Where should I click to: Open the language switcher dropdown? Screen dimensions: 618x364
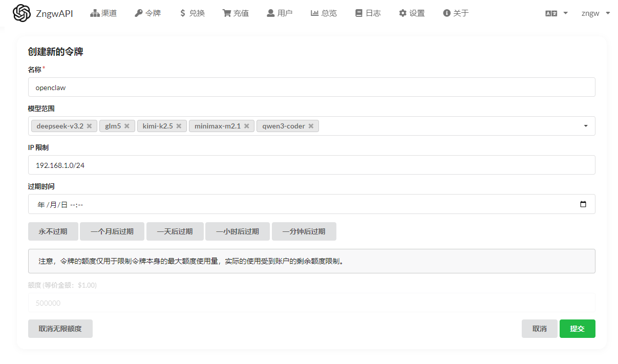tap(557, 13)
